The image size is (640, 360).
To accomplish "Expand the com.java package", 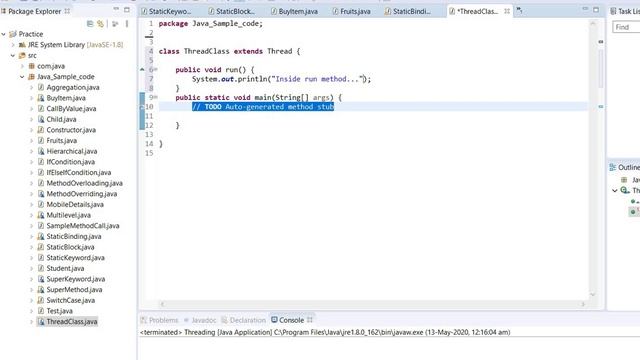I will (x=22, y=66).
